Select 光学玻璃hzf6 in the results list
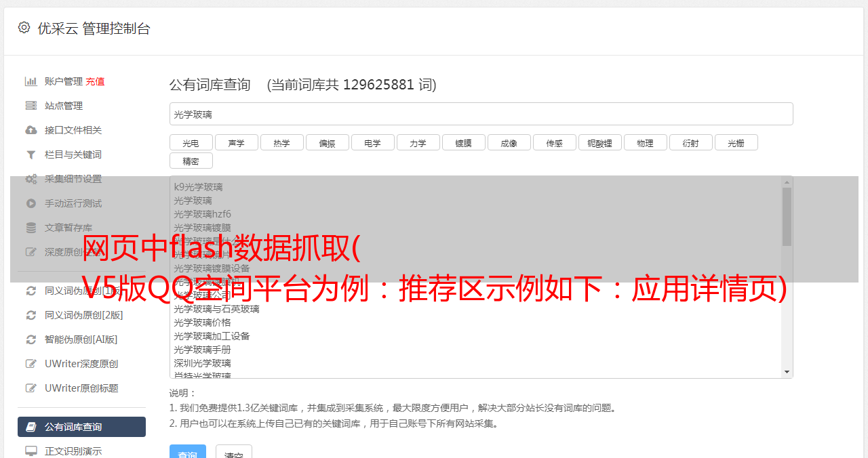 click(x=202, y=214)
